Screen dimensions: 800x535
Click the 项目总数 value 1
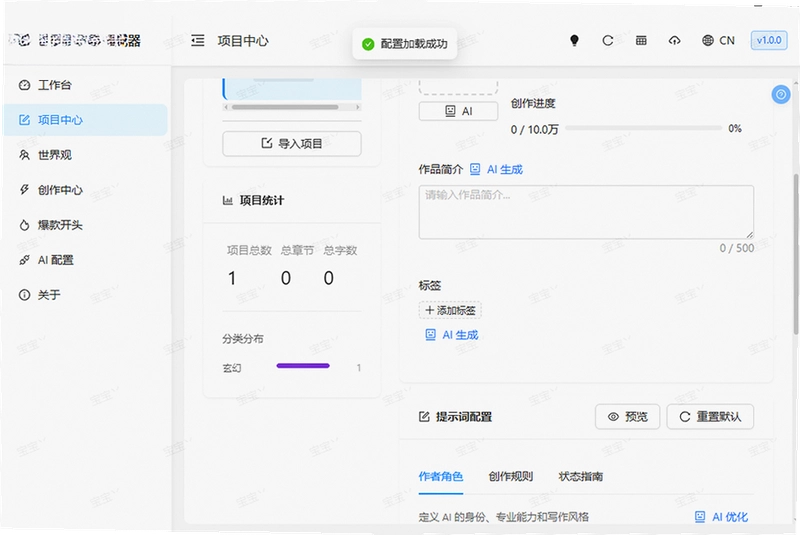(x=232, y=278)
